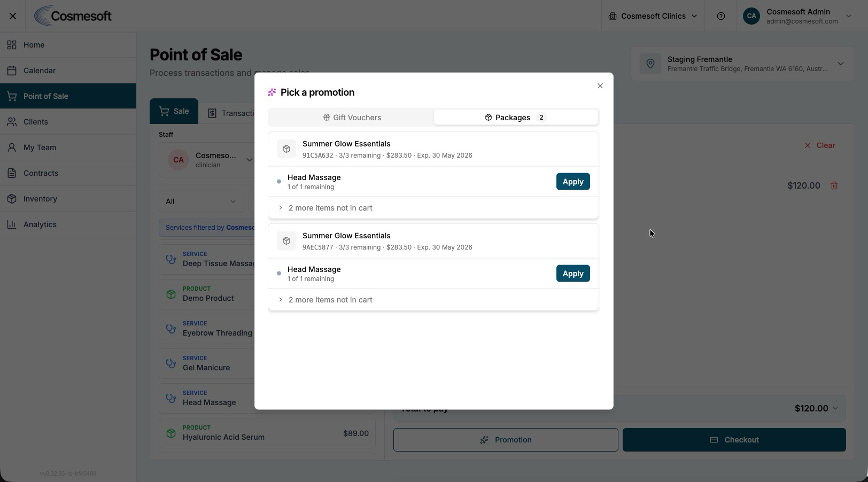Expand more items under package 9AEC5877
This screenshot has height=482, width=868.
(433, 300)
